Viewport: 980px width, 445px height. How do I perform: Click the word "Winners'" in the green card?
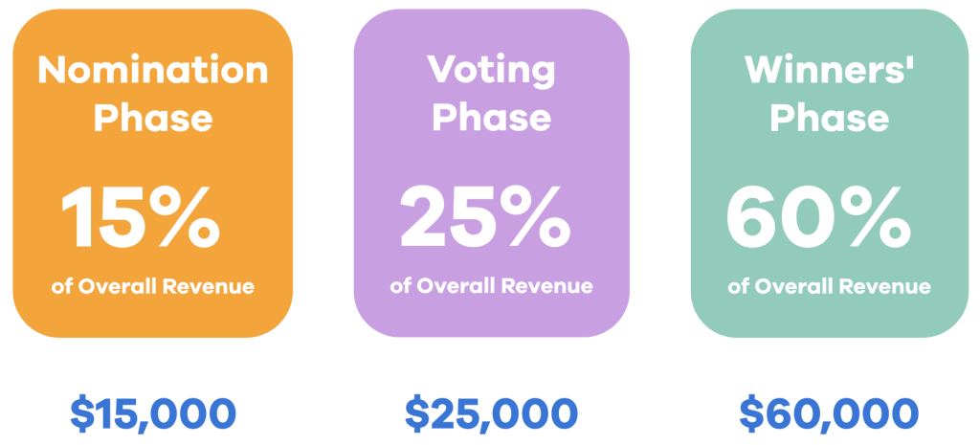coord(829,70)
